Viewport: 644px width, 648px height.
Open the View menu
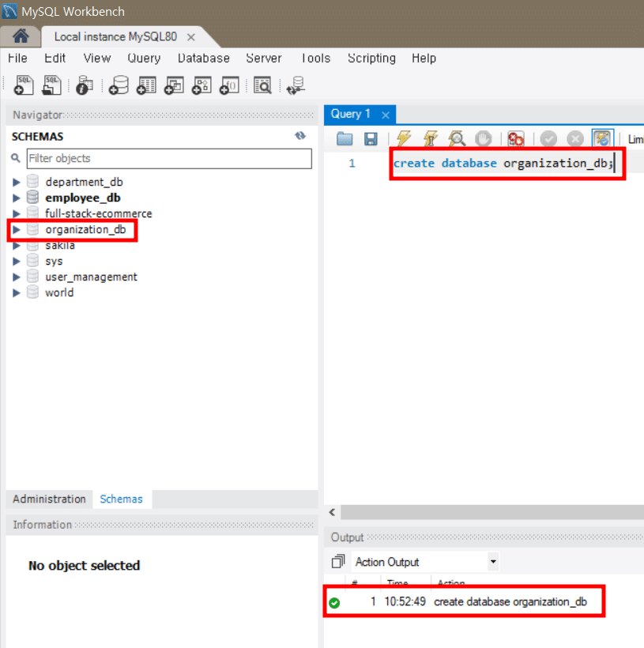click(97, 58)
